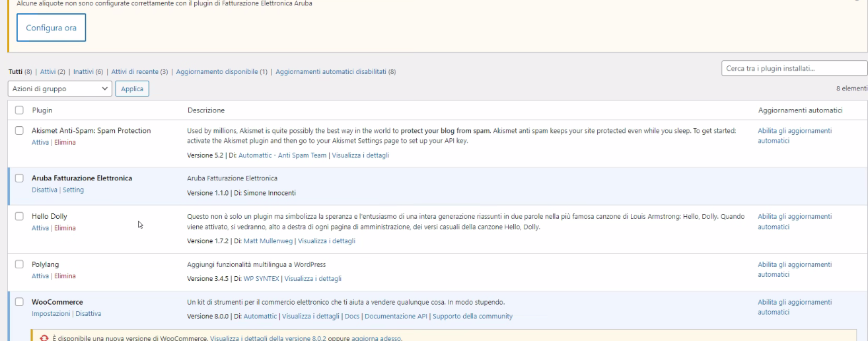Delete Polylang using Elimina link
This screenshot has height=341, width=868.
point(65,276)
